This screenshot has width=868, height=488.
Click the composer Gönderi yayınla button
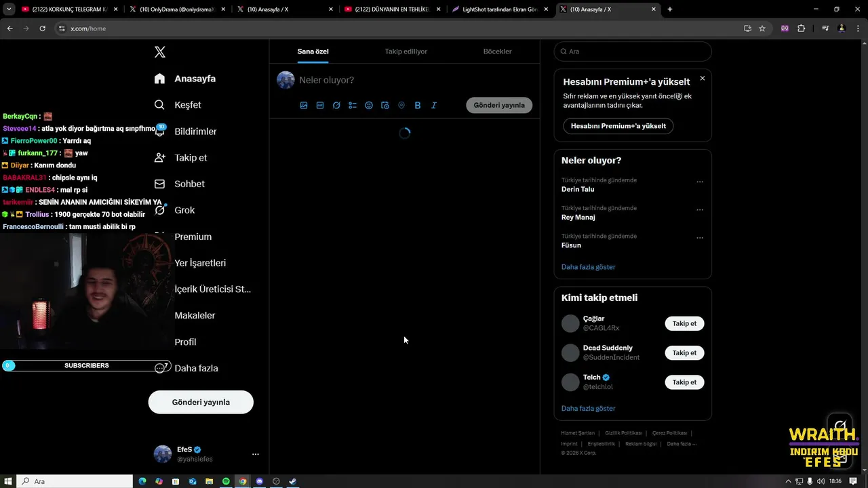tap(499, 105)
